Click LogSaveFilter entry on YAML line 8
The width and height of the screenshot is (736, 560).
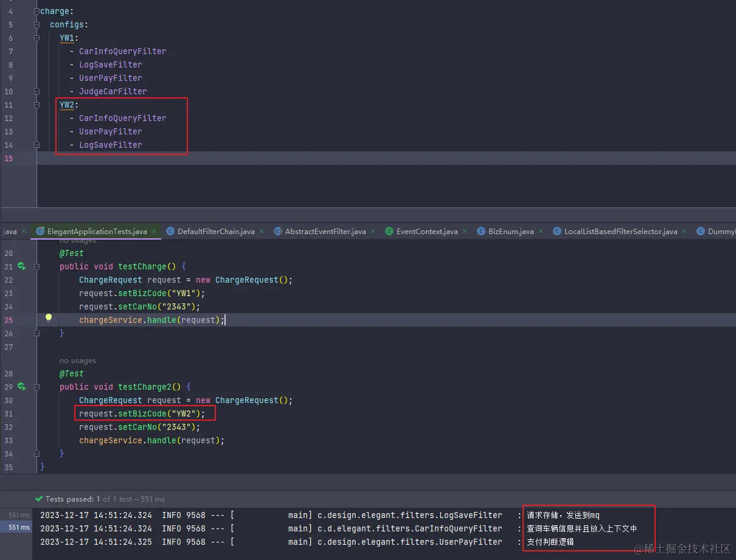(x=110, y=64)
